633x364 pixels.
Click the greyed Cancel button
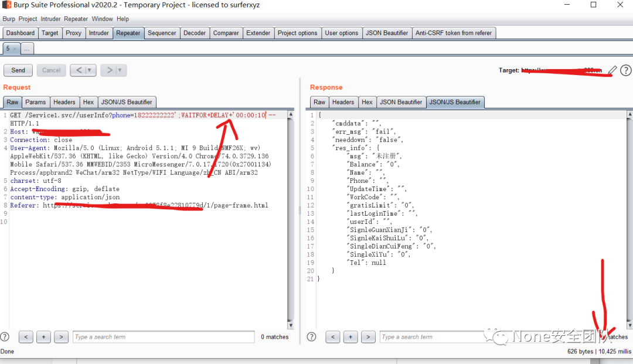tap(51, 70)
